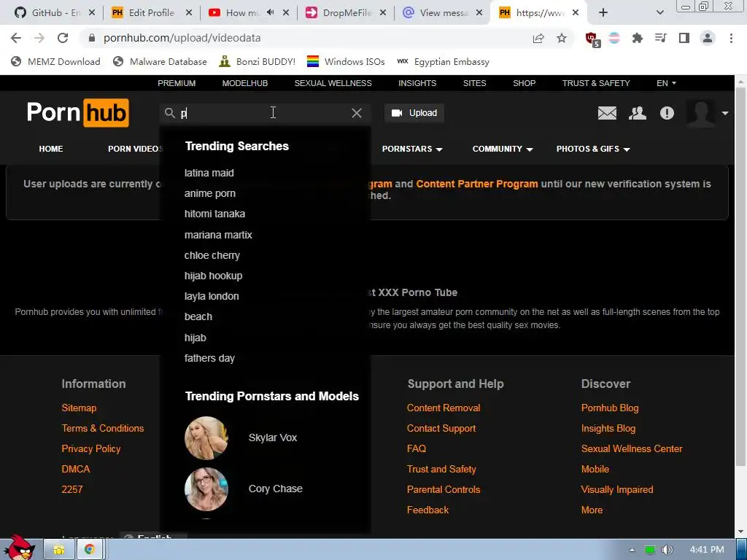The height and width of the screenshot is (560, 747).
Task: Open MODELHUB in the top bar
Action: click(x=245, y=83)
